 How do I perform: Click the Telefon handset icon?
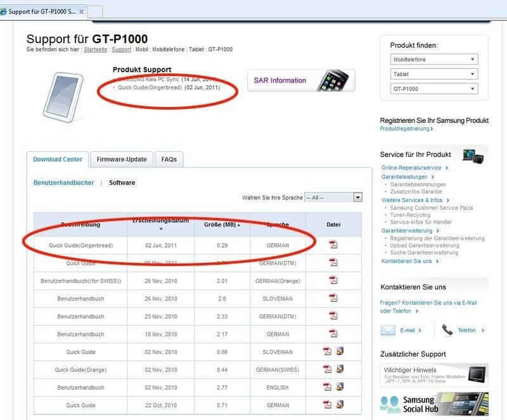point(447,330)
